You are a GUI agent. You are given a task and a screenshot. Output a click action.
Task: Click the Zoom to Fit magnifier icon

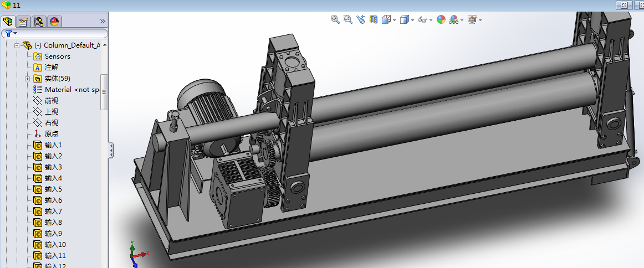[x=335, y=19]
